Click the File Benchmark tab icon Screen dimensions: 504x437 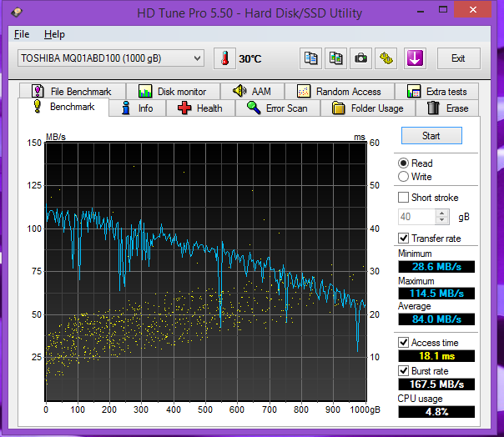pyautogui.click(x=38, y=91)
